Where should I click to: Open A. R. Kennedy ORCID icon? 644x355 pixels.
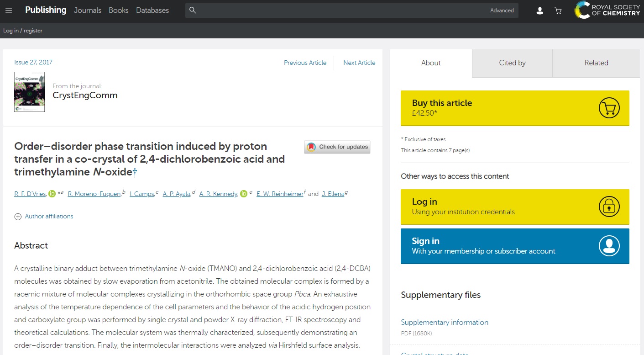pos(243,194)
